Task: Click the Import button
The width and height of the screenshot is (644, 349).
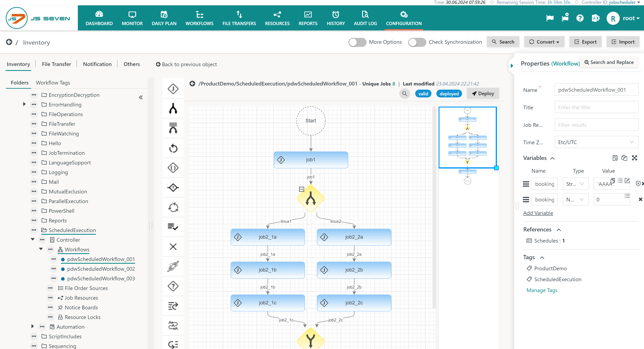Action: [623, 42]
